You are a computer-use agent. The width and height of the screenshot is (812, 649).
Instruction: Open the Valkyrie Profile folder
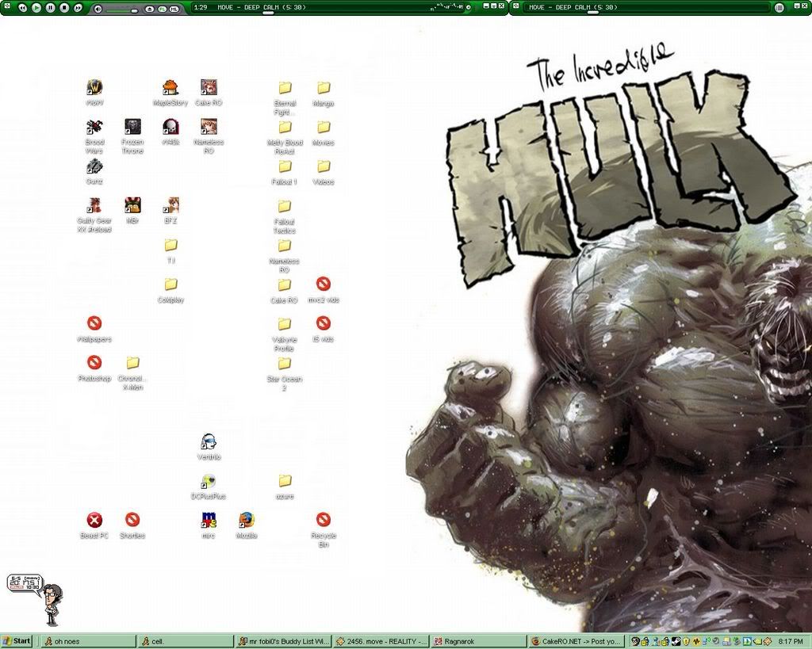[285, 334]
